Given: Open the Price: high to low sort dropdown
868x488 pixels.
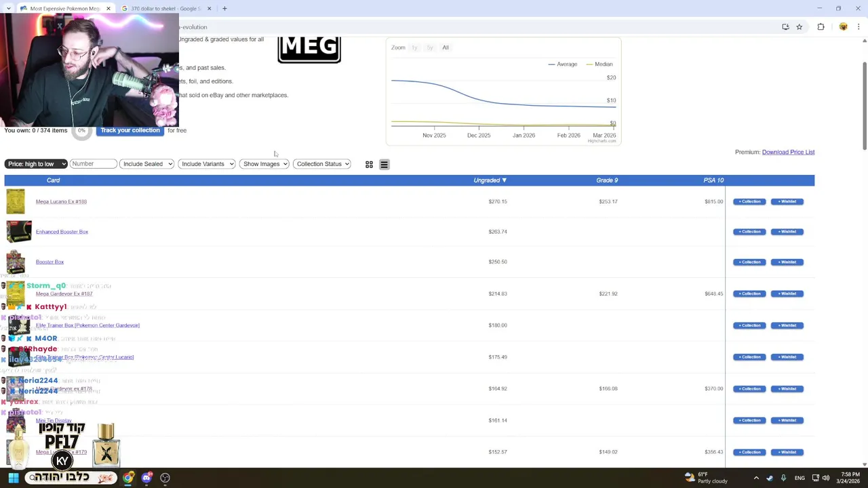Looking at the screenshot, I should 36,164.
